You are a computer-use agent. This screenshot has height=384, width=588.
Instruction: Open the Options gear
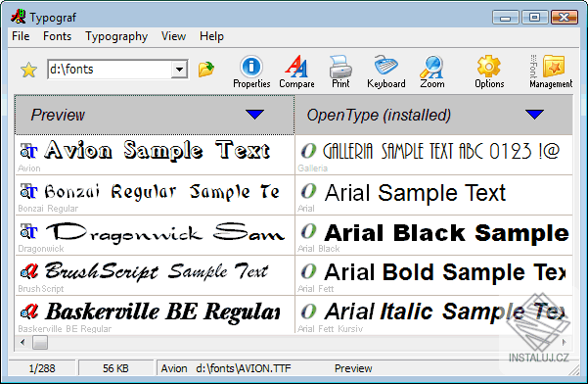(489, 72)
